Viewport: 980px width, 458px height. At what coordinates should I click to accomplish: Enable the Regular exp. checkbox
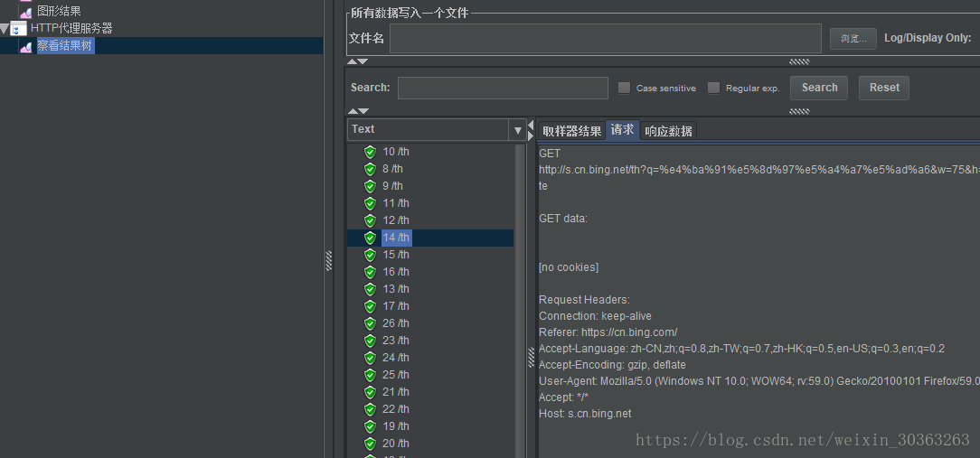(713, 89)
